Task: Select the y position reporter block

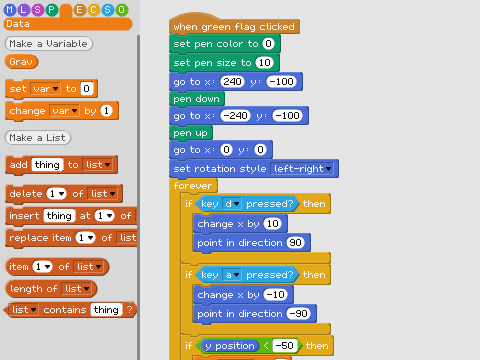Action: (230, 346)
